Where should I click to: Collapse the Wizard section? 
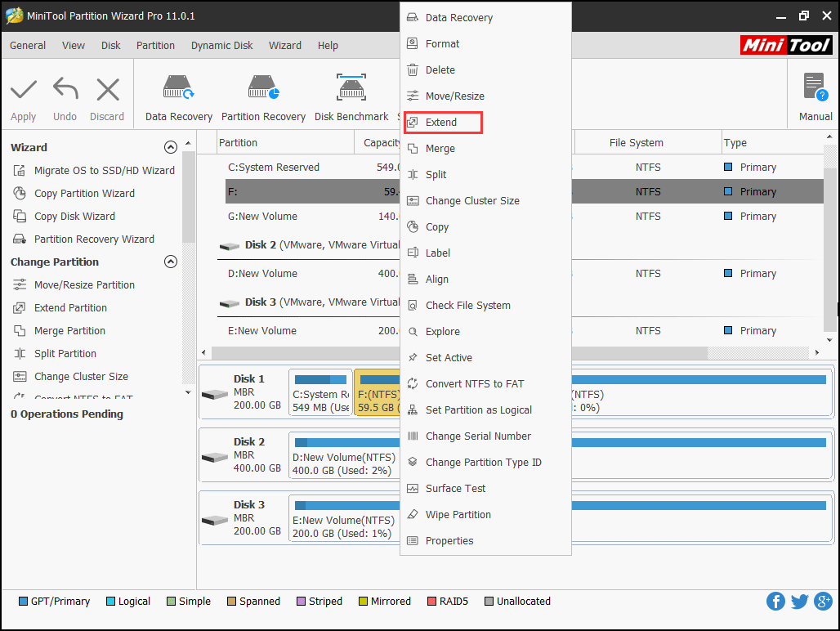coord(170,147)
